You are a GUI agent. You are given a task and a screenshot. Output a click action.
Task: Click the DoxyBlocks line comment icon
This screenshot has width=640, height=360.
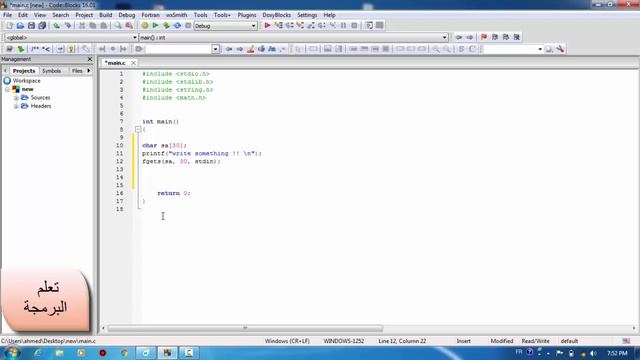[x=46, y=49]
